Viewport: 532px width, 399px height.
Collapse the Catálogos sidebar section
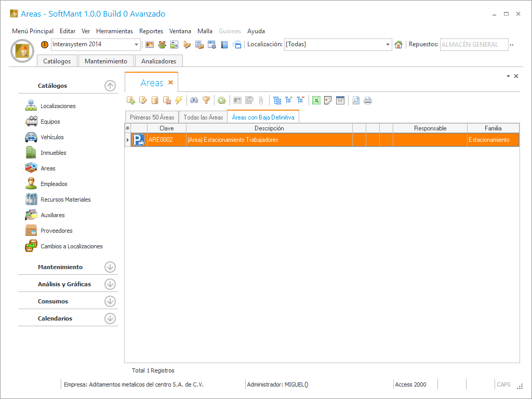[110, 86]
